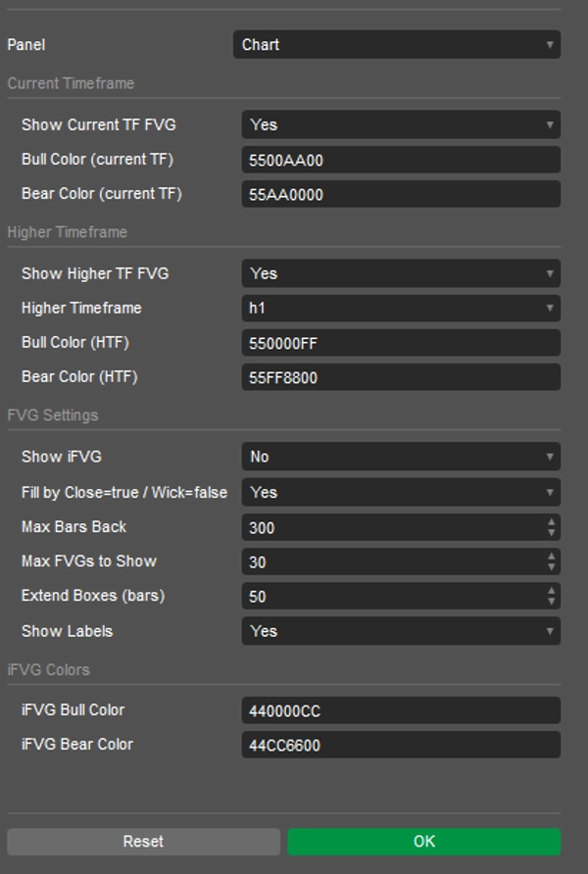Decrease Max Bars Back with down arrow

pyautogui.click(x=552, y=533)
